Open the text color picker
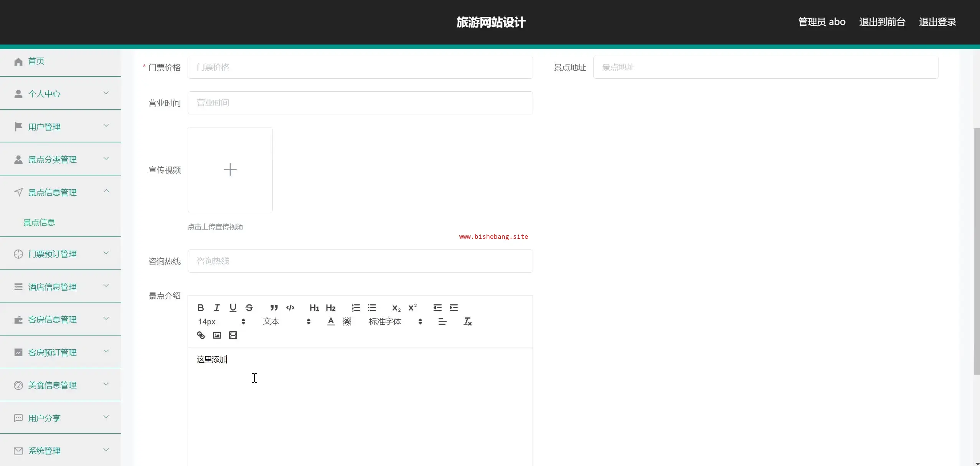 coord(330,322)
